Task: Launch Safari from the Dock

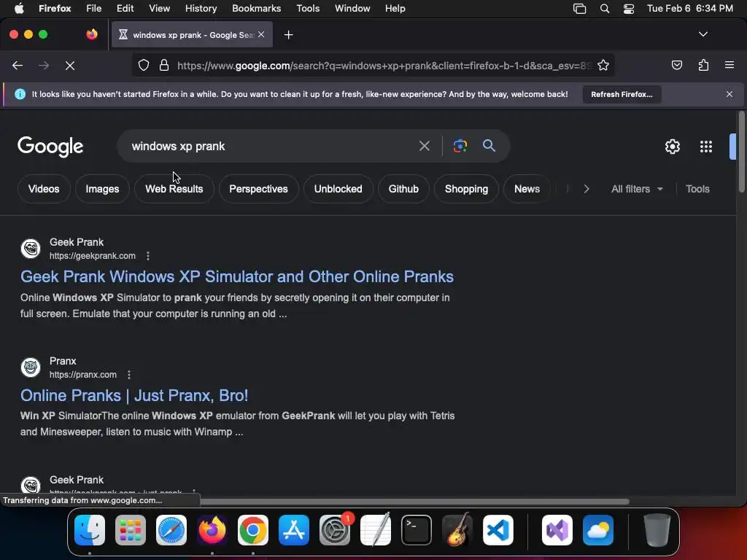Action: click(x=171, y=530)
